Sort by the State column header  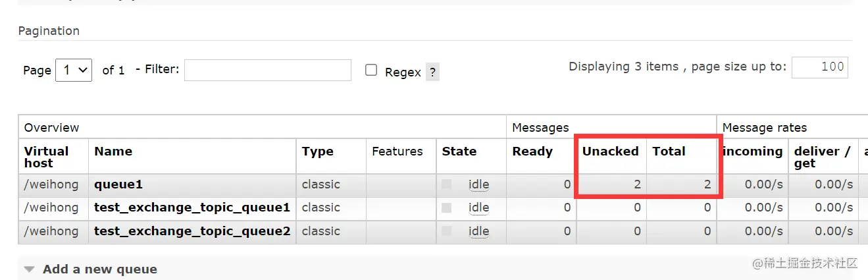click(x=459, y=152)
